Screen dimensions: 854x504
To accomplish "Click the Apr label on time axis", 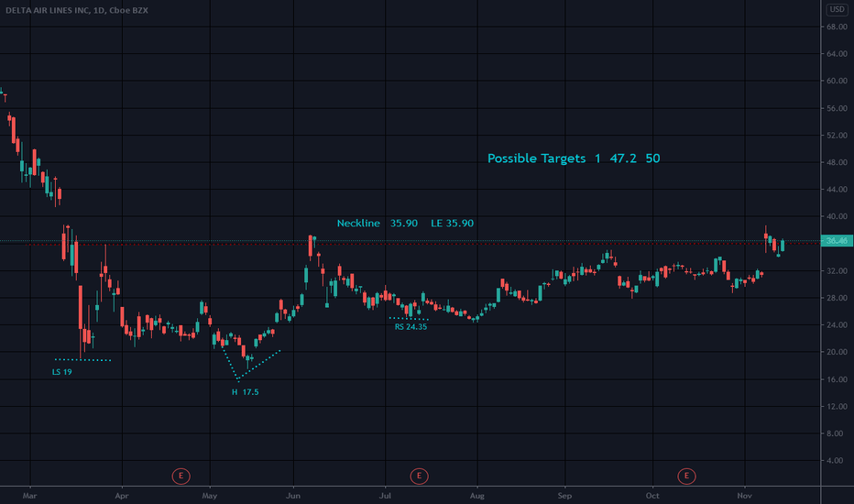I will [122, 496].
